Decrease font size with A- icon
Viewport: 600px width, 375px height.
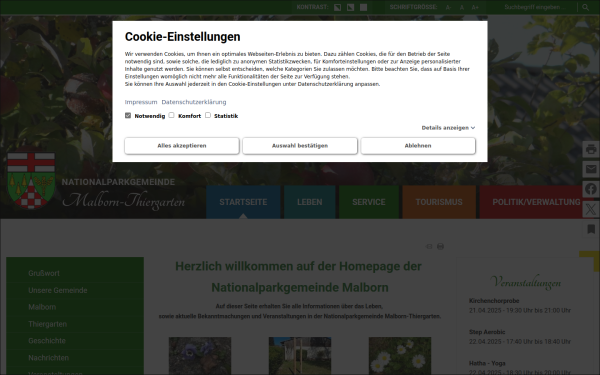point(448,7)
